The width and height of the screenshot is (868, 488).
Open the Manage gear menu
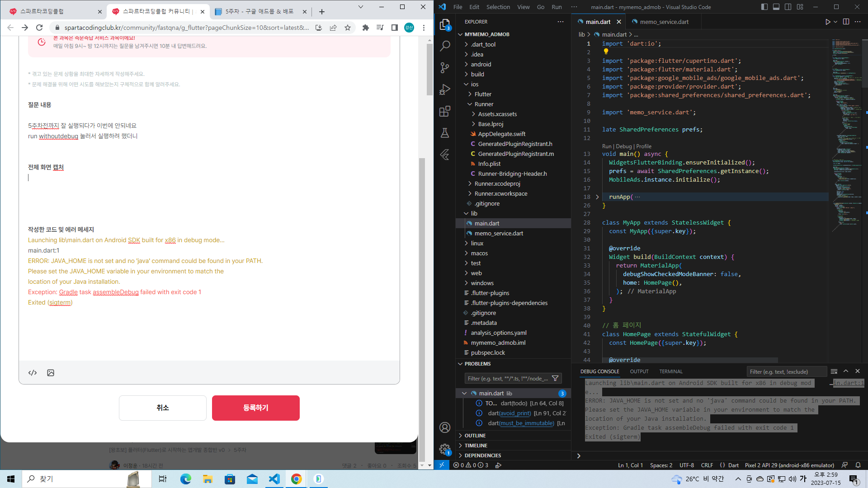[445, 449]
